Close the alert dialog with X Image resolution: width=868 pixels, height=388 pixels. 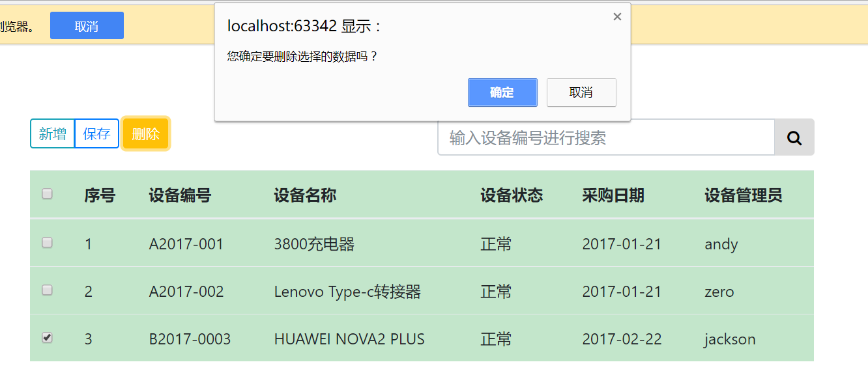(x=617, y=17)
